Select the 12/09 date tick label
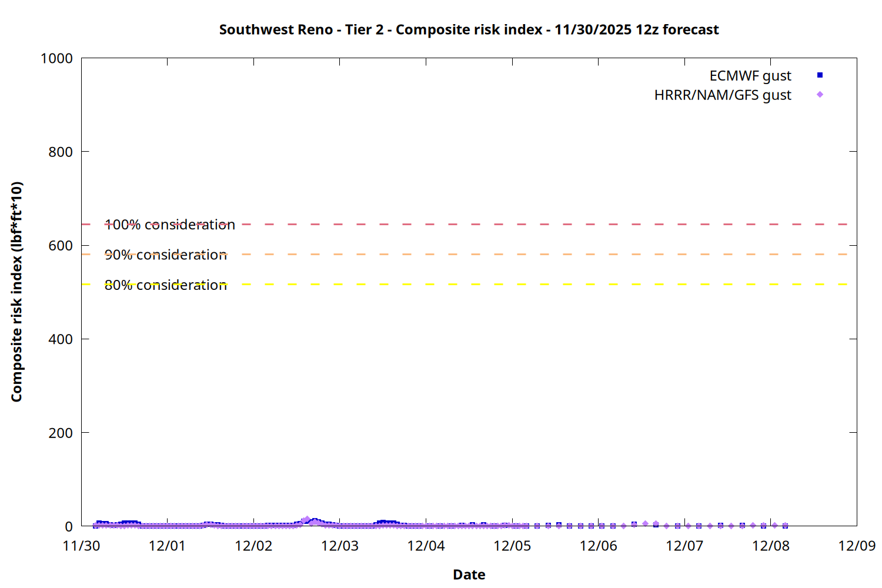Viewport: 882px width, 588px height. click(x=856, y=546)
